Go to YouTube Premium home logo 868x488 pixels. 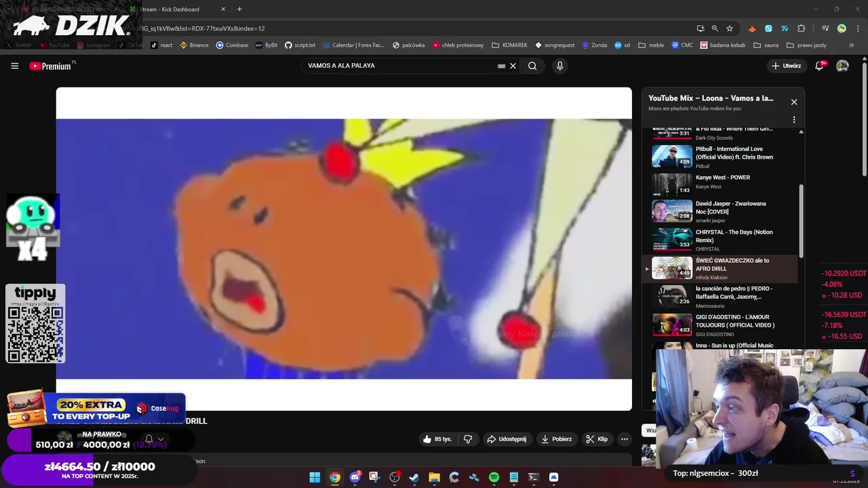point(53,66)
